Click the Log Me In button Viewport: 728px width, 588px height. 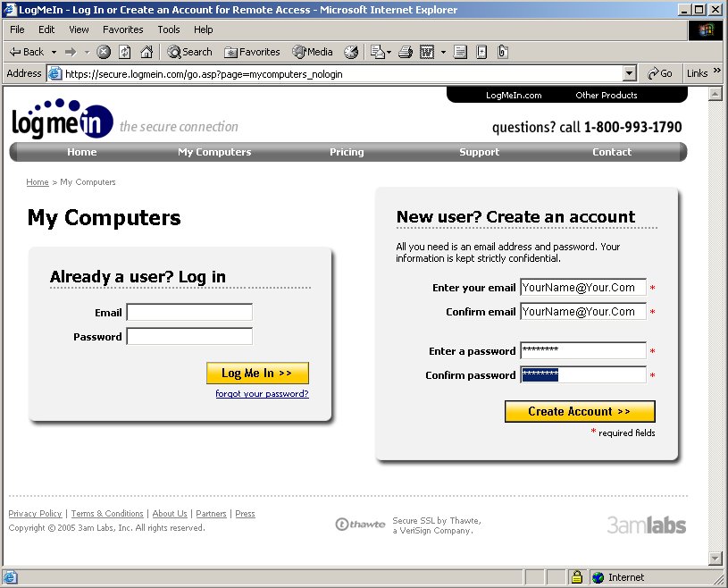click(257, 373)
